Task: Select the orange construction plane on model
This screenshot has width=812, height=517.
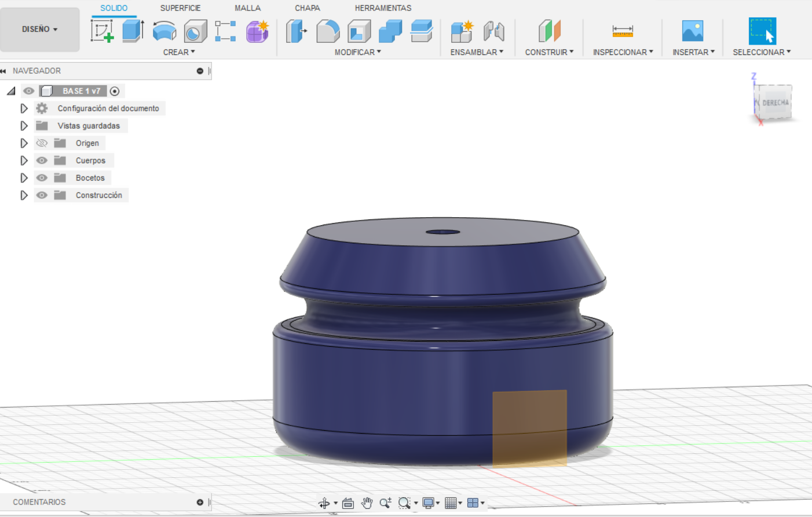Action: pyautogui.click(x=529, y=428)
